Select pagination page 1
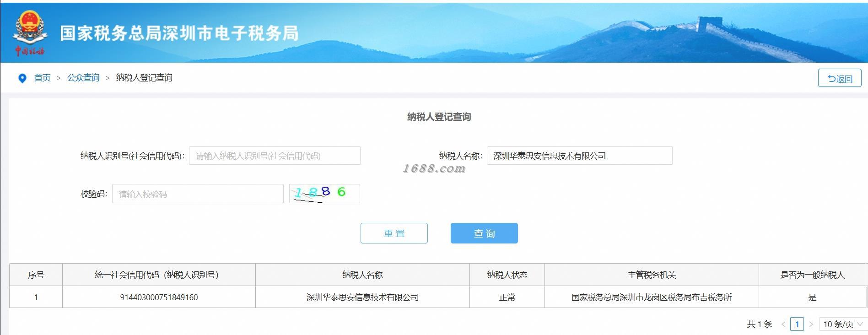Viewport: 868px width, 335px height. [797, 324]
